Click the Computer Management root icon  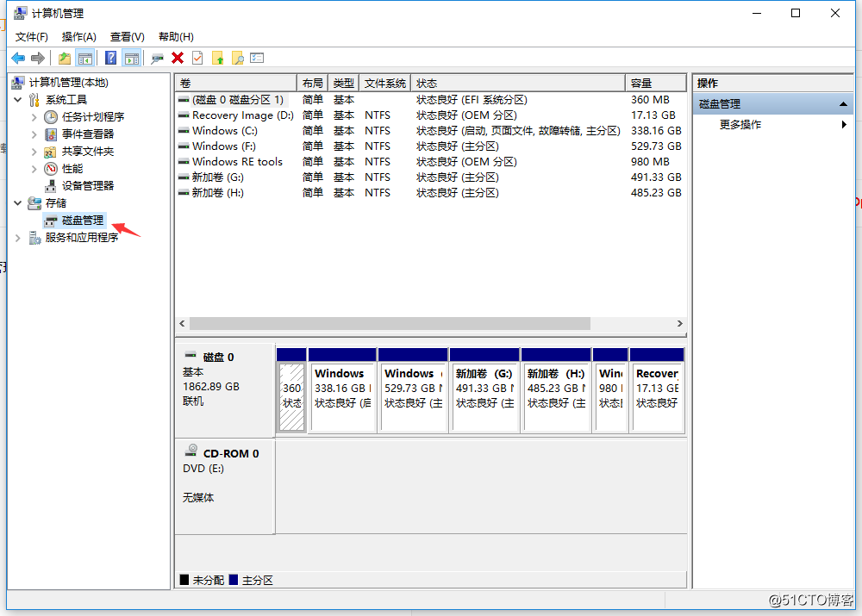[17, 83]
